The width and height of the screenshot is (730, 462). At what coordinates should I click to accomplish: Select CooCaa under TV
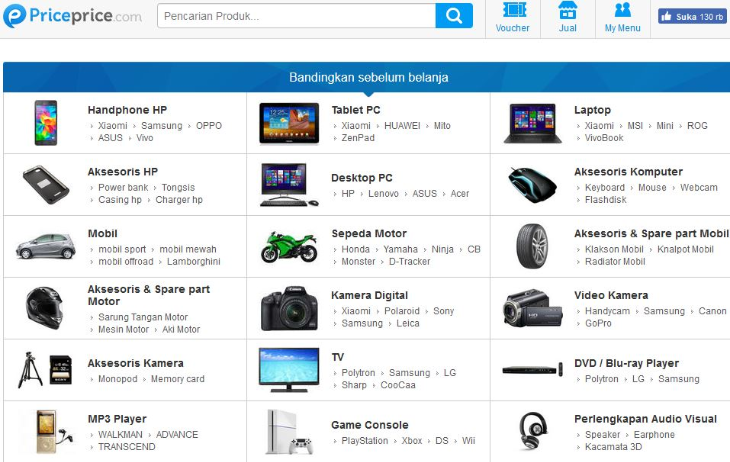[x=398, y=385]
